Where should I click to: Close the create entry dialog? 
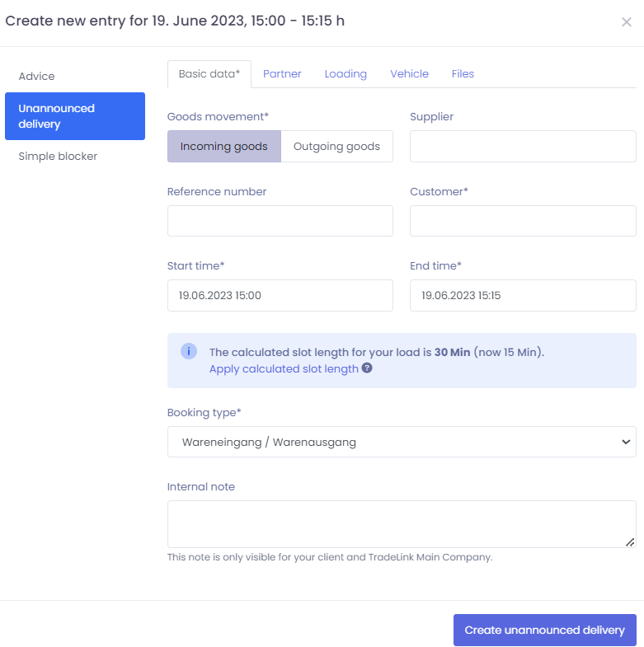626,22
